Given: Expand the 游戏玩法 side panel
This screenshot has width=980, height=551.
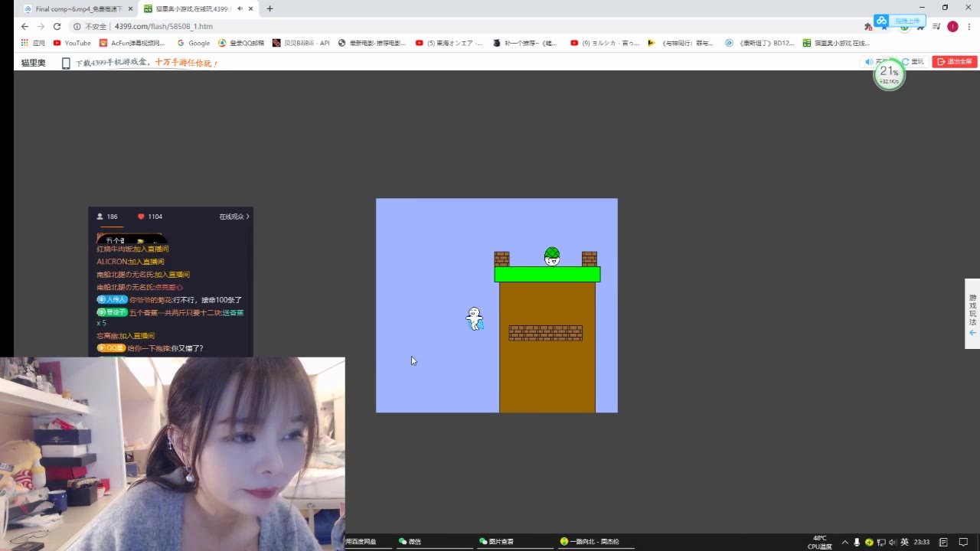Looking at the screenshot, I should [x=972, y=314].
